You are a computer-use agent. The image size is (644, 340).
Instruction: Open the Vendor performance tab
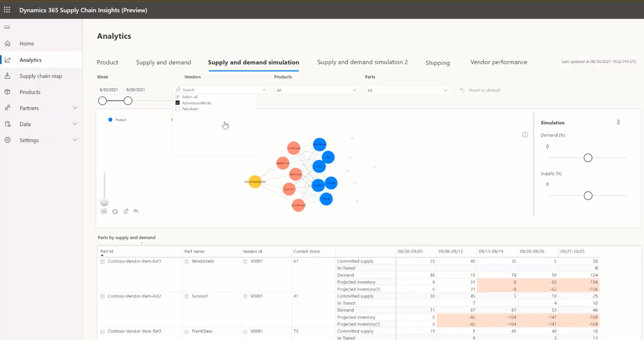pyautogui.click(x=498, y=62)
